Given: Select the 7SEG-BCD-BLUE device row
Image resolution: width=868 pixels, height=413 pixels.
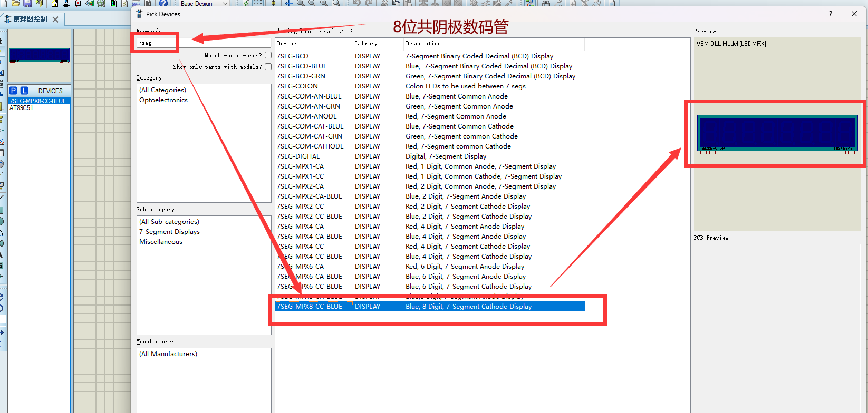Looking at the screenshot, I should (430, 66).
